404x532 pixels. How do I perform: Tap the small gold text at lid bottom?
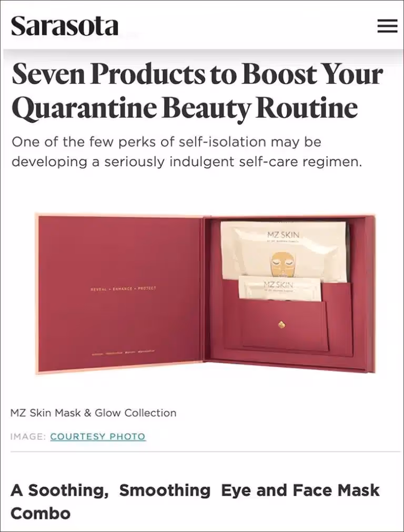click(124, 353)
